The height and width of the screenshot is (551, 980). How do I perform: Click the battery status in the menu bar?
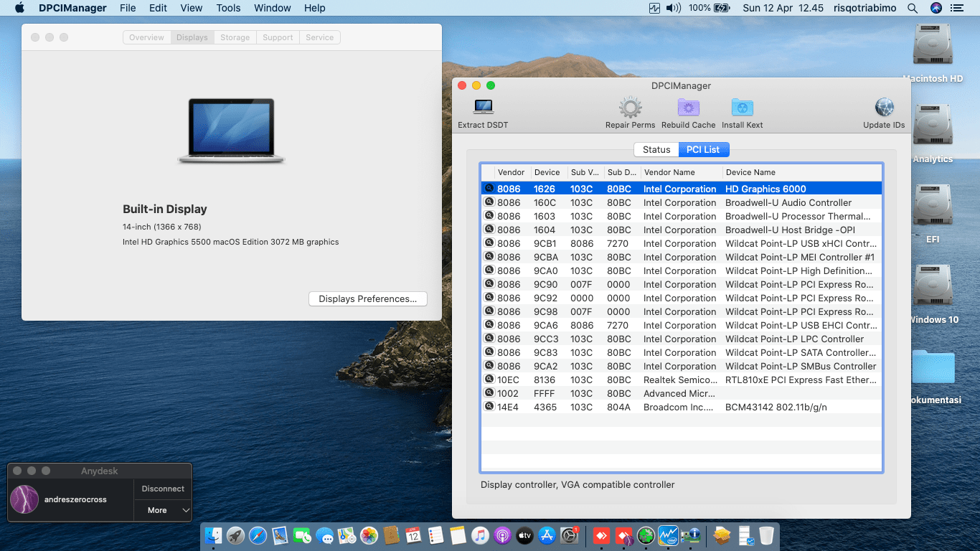[709, 8]
